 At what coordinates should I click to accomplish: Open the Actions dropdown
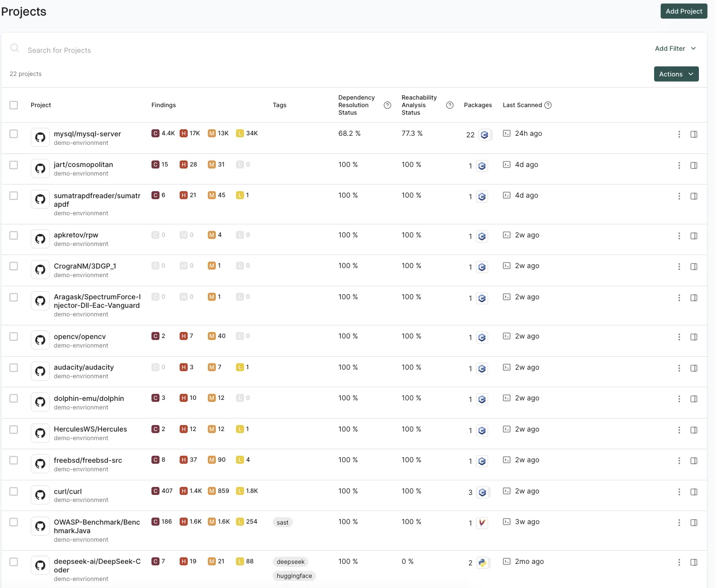click(676, 74)
